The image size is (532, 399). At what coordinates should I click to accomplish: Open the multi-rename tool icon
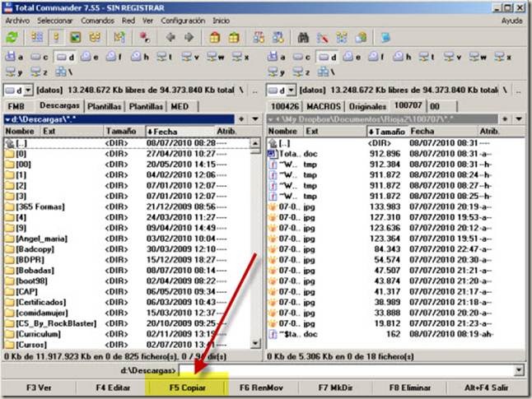[x=322, y=37]
